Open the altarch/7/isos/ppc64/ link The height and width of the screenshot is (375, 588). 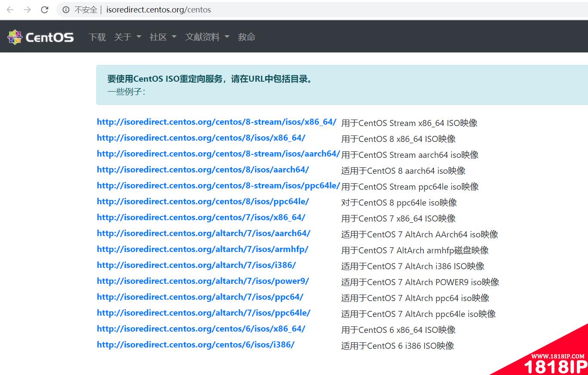click(200, 297)
